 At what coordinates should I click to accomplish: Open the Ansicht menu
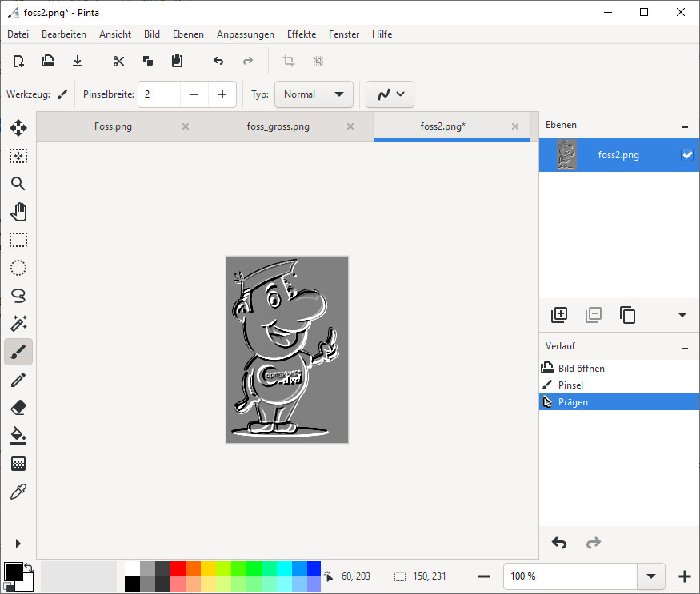pyautogui.click(x=115, y=34)
